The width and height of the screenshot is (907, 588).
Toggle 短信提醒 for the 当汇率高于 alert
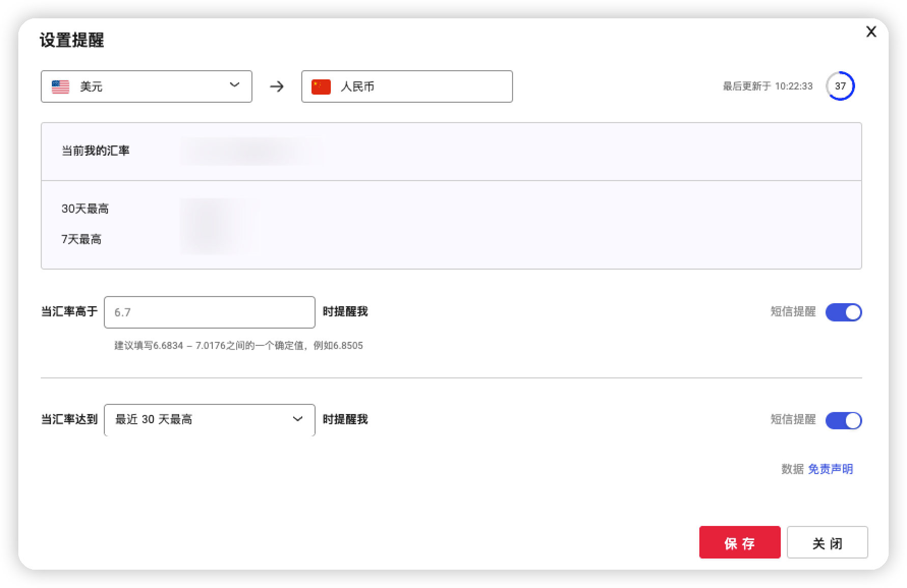tap(843, 312)
